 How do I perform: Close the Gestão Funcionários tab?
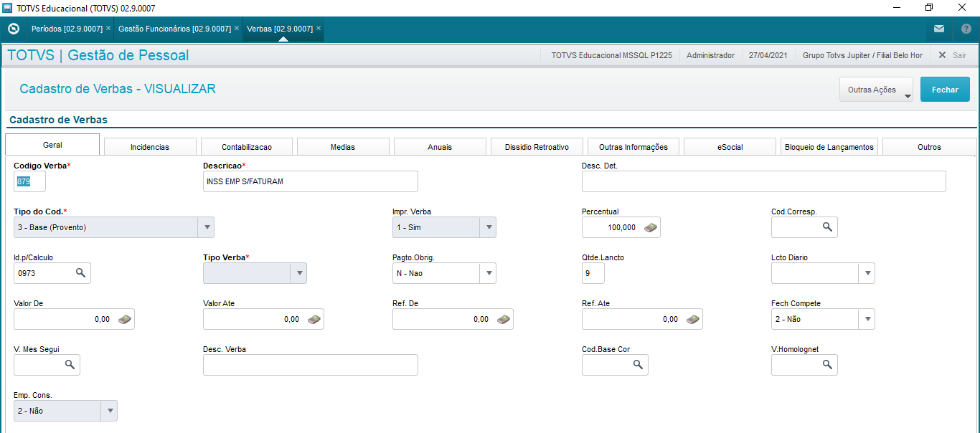tap(237, 29)
